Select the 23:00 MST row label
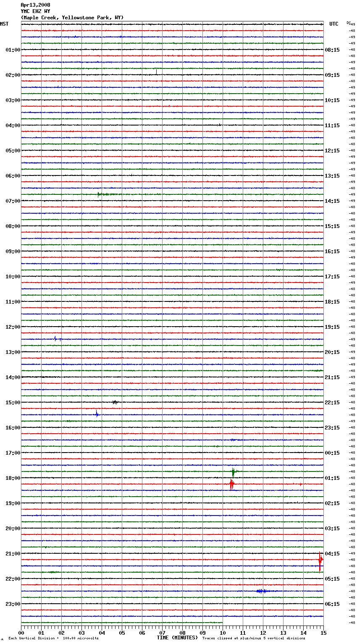Image resolution: width=357 pixels, height=644 pixels. click(13, 604)
